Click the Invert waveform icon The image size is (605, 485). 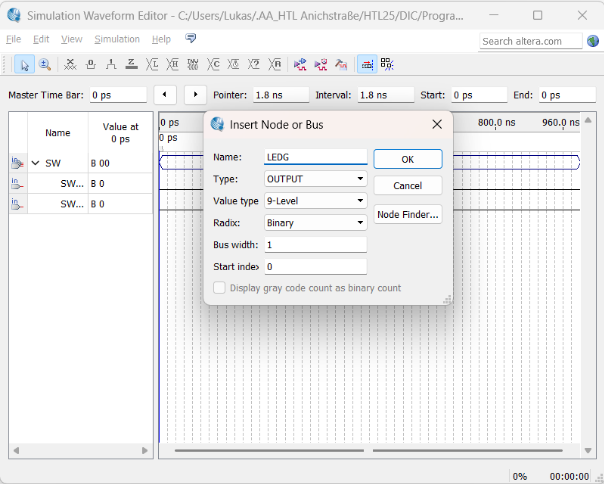click(194, 64)
